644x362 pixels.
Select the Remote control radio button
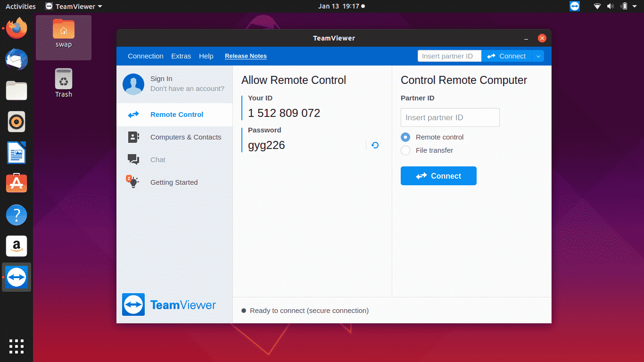tap(405, 137)
